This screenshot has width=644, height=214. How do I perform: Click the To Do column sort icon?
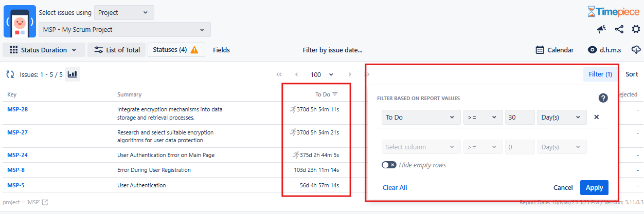335,94
